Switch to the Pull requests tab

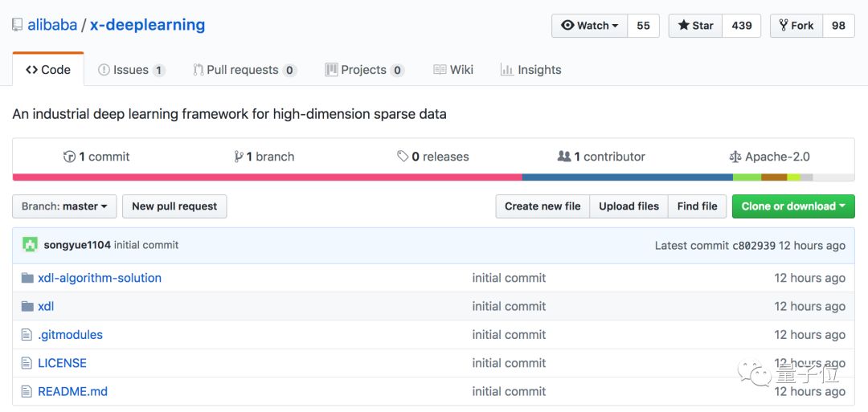(244, 70)
